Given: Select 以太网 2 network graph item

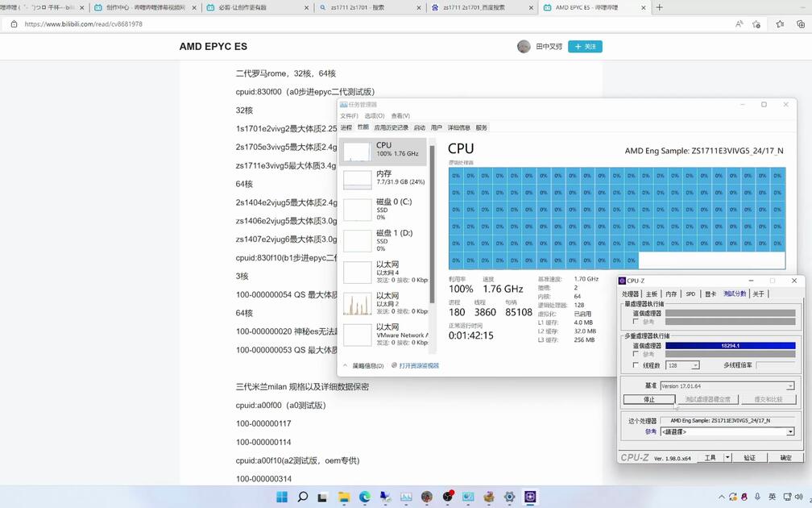Looking at the screenshot, I should point(383,302).
